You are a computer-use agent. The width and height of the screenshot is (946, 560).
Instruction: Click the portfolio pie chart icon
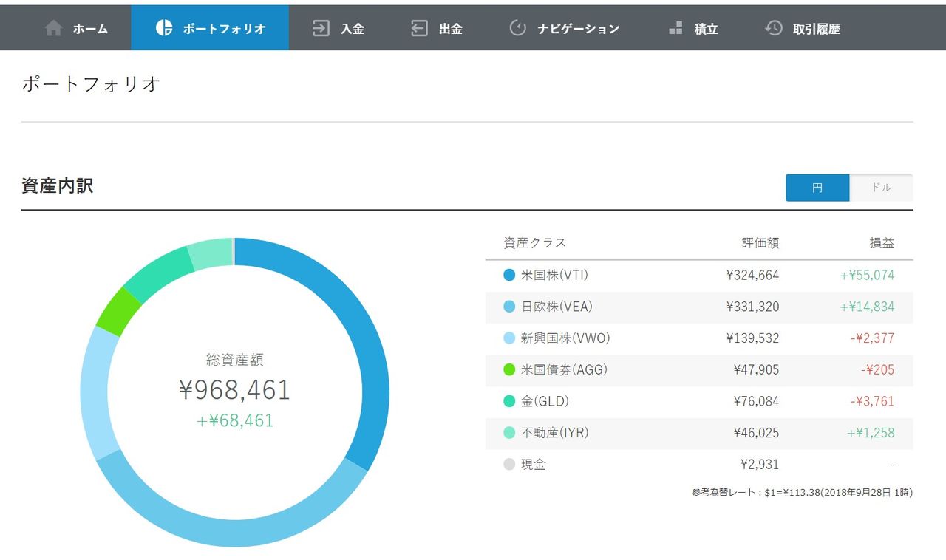click(x=164, y=28)
